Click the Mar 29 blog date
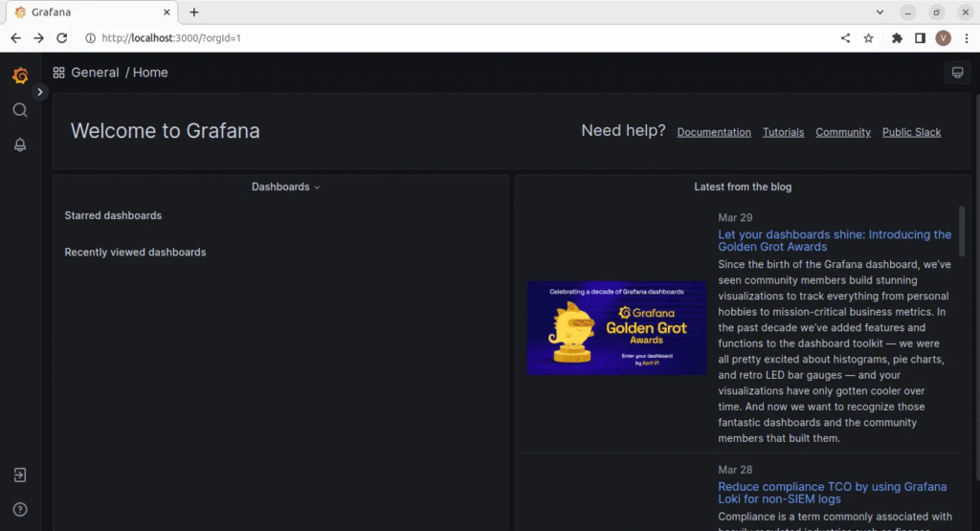Viewport: 980px width, 531px height. 735,217
